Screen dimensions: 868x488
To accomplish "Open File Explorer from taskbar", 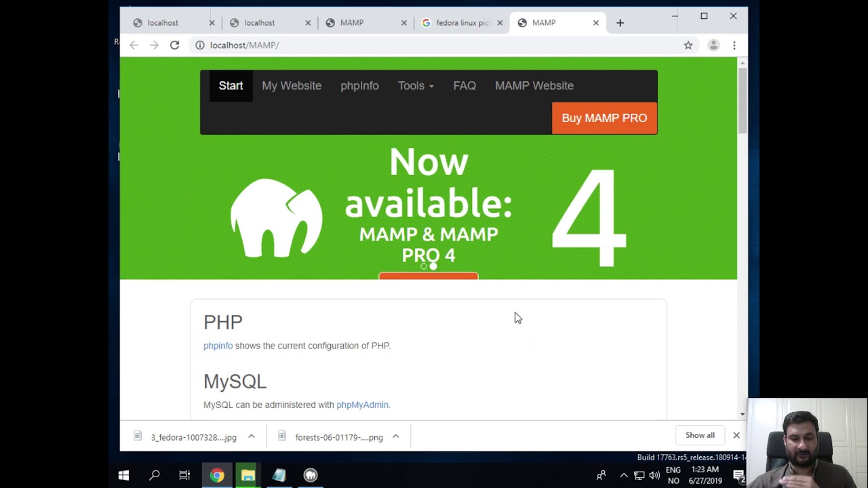I will click(x=248, y=475).
